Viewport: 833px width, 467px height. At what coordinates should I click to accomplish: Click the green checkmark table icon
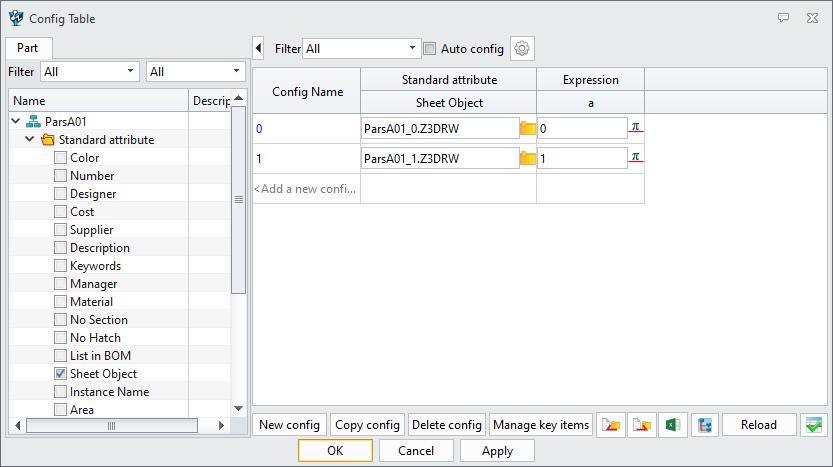pyautogui.click(x=813, y=425)
